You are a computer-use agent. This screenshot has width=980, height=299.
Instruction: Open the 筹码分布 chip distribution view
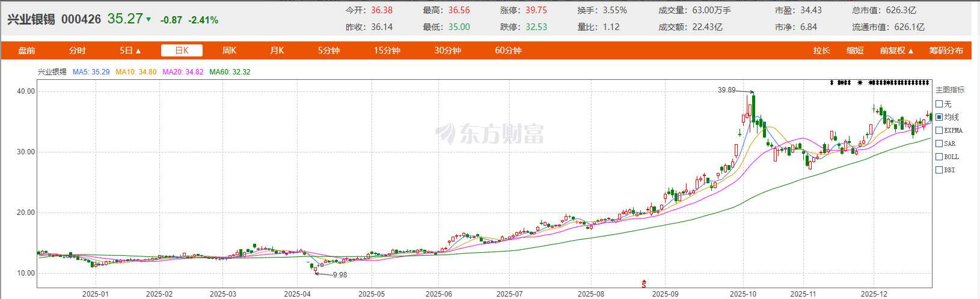pyautogui.click(x=946, y=50)
